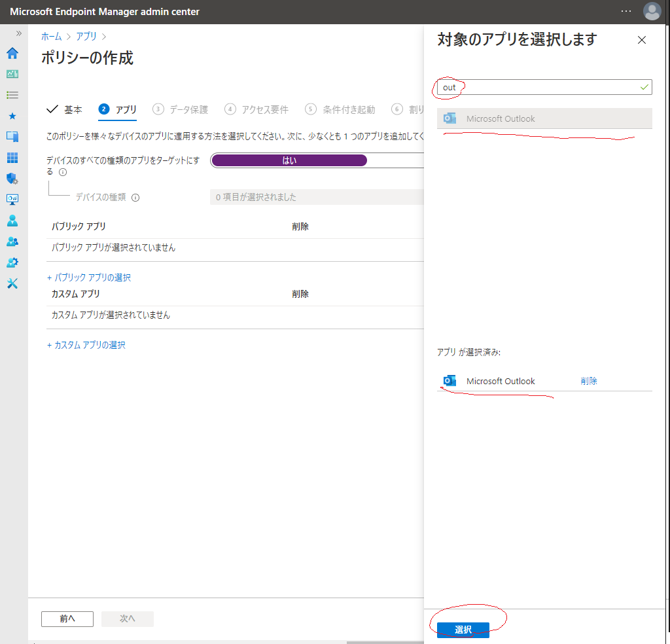Click 削除 header in public apps table
670x644 pixels.
(x=300, y=226)
